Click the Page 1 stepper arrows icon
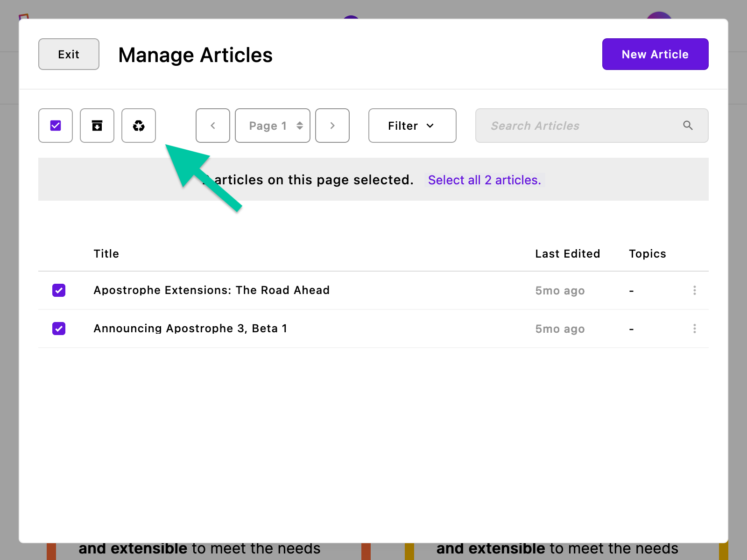The image size is (747, 560). coord(299,126)
